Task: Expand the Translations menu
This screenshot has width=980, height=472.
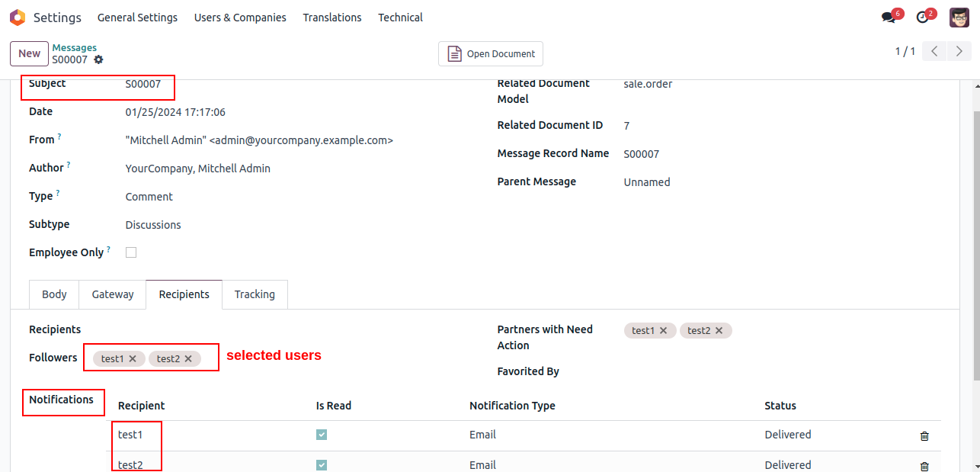Action: click(x=332, y=18)
